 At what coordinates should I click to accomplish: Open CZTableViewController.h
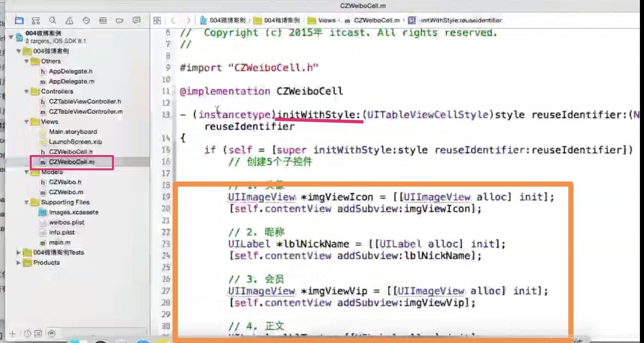[x=85, y=102]
